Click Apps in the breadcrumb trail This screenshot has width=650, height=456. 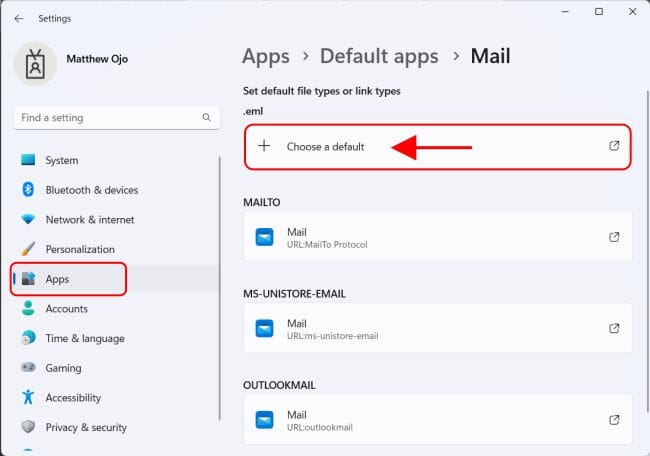coord(266,57)
